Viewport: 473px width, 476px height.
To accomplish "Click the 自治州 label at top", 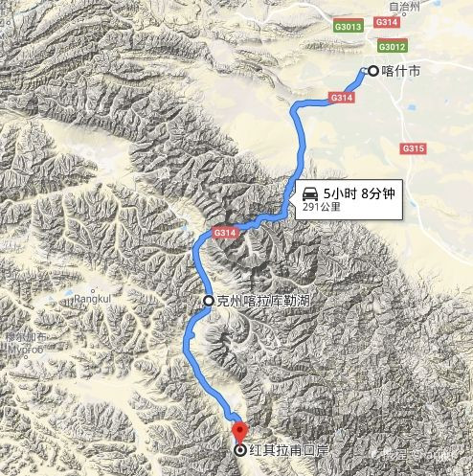I will click(405, 7).
